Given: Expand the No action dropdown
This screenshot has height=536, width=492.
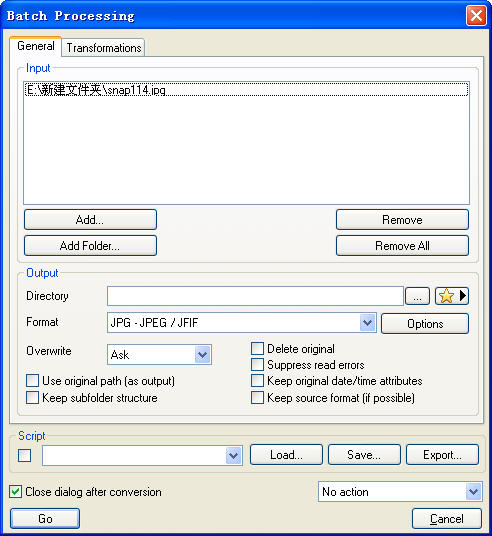Looking at the screenshot, I should (474, 492).
